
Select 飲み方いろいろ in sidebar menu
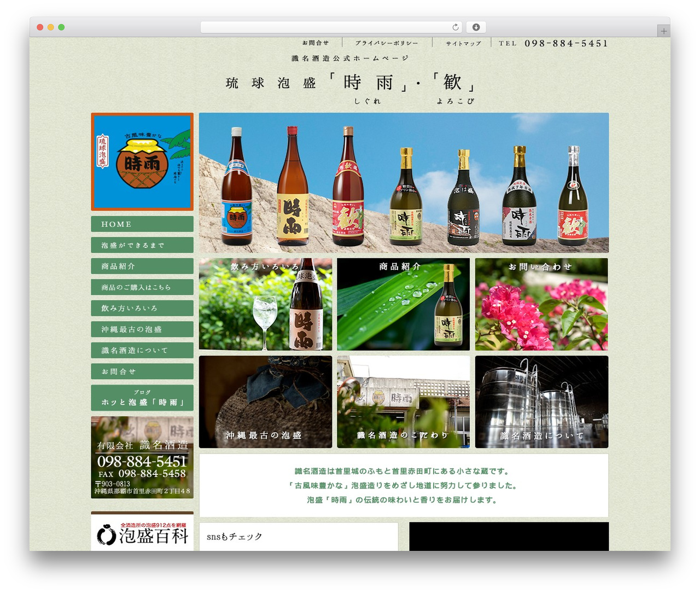coord(142,309)
